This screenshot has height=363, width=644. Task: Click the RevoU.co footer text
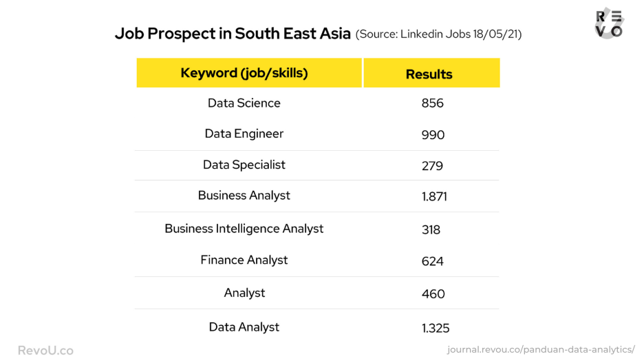pyautogui.click(x=45, y=351)
